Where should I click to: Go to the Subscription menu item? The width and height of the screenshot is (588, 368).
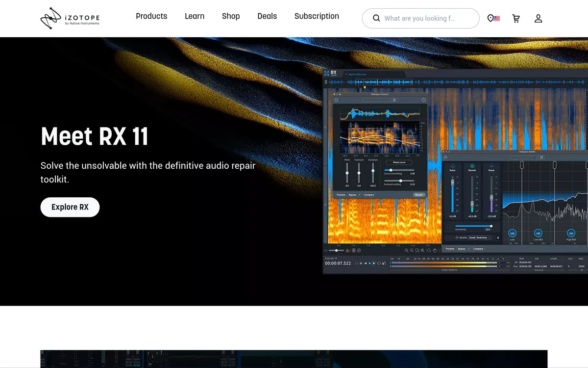[317, 16]
